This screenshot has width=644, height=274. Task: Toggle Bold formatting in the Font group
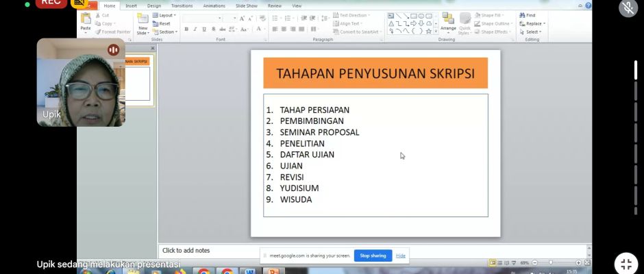186,29
